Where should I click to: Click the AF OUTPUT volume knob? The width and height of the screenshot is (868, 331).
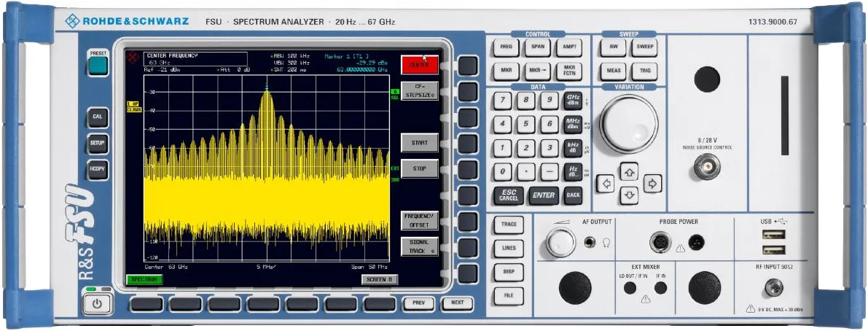tap(560, 242)
